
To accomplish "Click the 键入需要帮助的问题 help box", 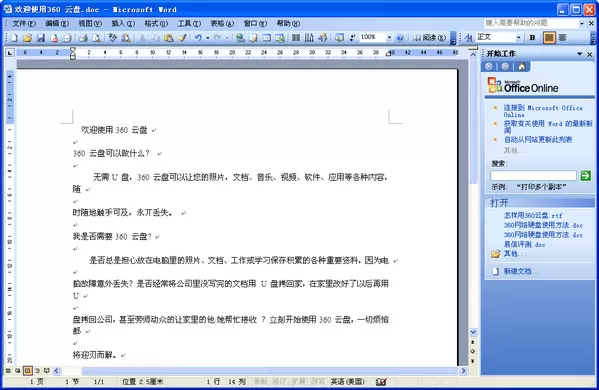I will coord(531,23).
